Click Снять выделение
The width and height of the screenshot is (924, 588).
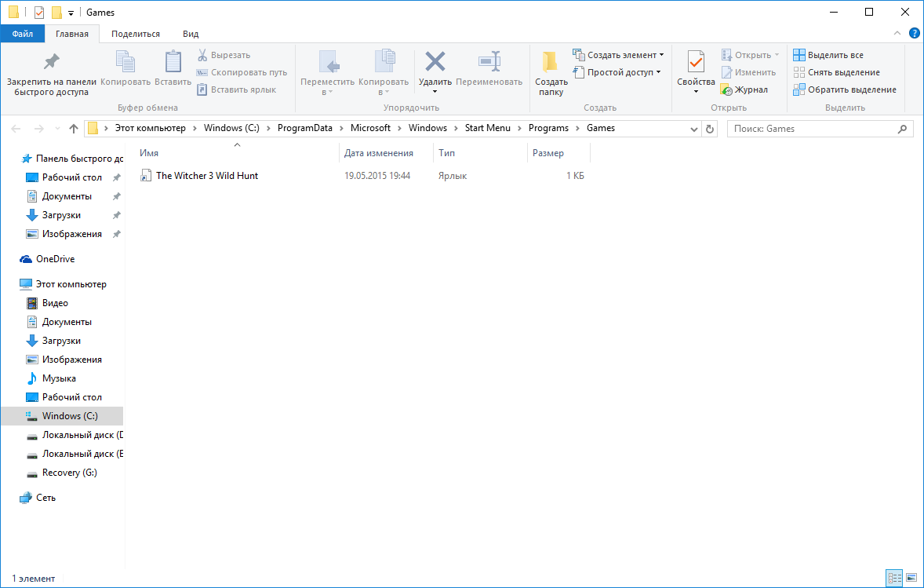click(x=836, y=72)
